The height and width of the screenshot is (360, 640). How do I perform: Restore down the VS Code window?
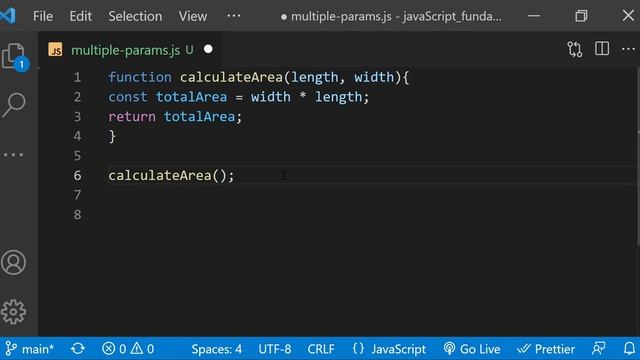click(581, 16)
